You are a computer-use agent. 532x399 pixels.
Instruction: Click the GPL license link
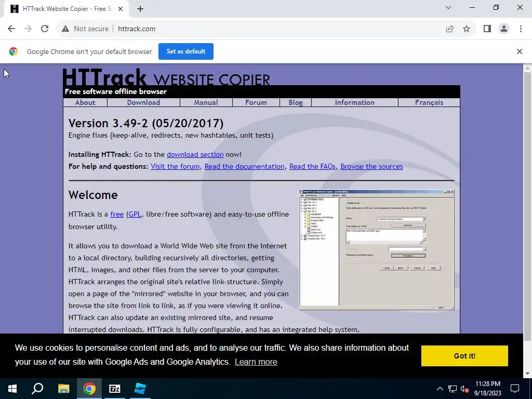(135, 215)
